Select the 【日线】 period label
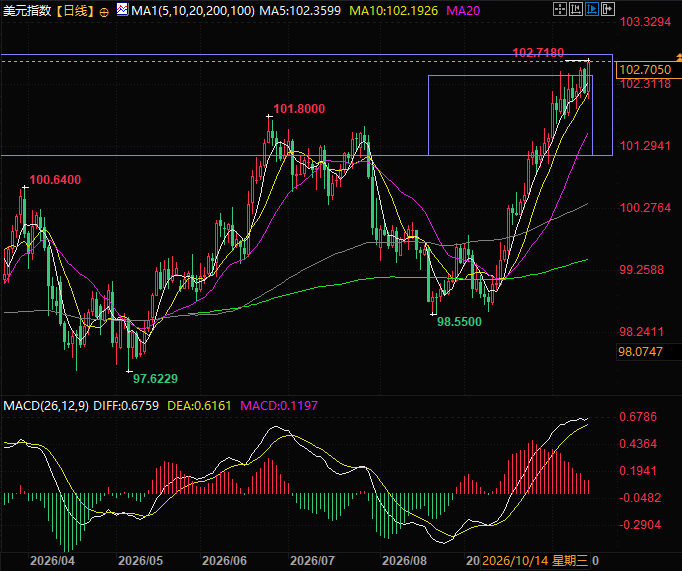Screen dimensions: 682x571 pos(75,10)
